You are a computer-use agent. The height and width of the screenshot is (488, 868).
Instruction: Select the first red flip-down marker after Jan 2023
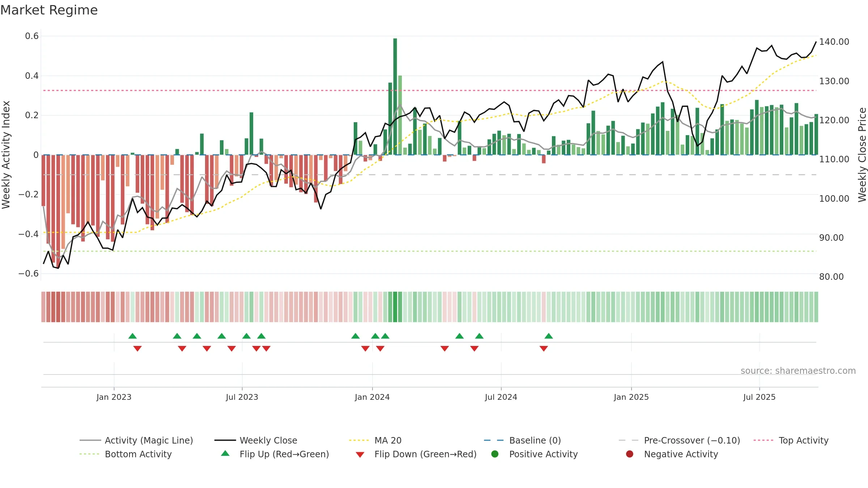pos(137,348)
